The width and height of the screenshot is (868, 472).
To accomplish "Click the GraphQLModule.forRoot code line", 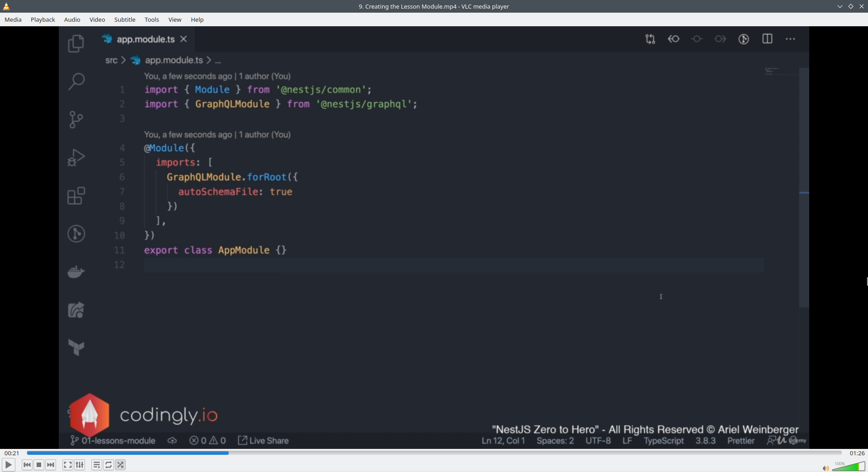I will pyautogui.click(x=232, y=177).
